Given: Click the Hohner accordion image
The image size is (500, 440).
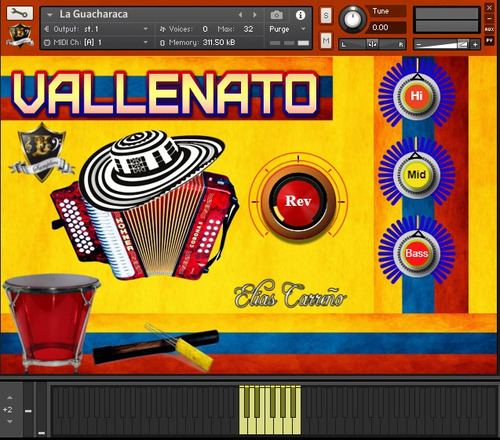Looking at the screenshot, I should pyautogui.click(x=145, y=226).
